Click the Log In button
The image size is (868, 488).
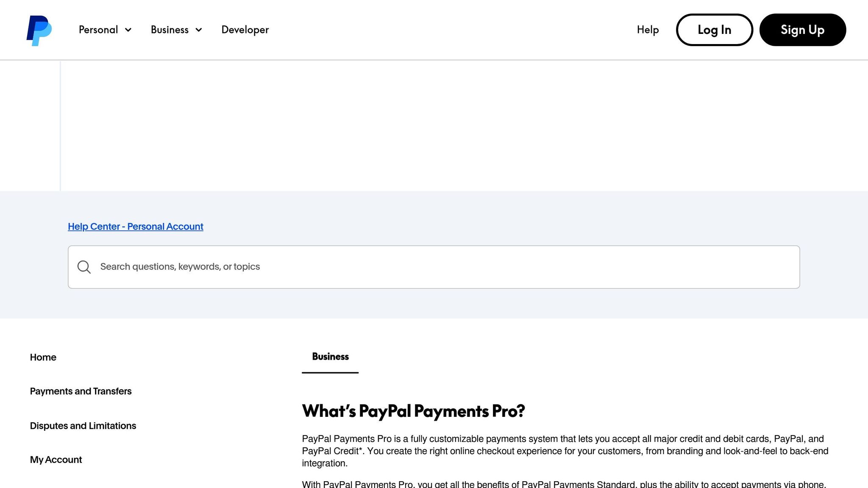point(714,30)
